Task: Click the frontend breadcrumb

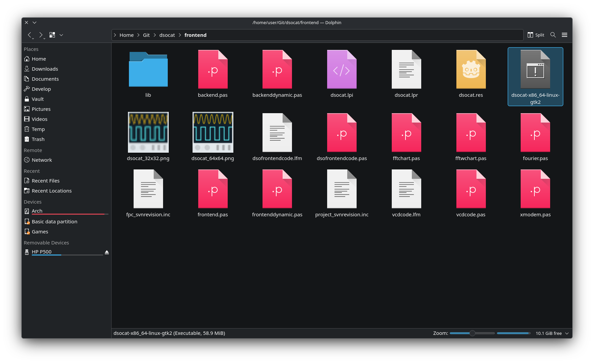Action: [x=196, y=35]
